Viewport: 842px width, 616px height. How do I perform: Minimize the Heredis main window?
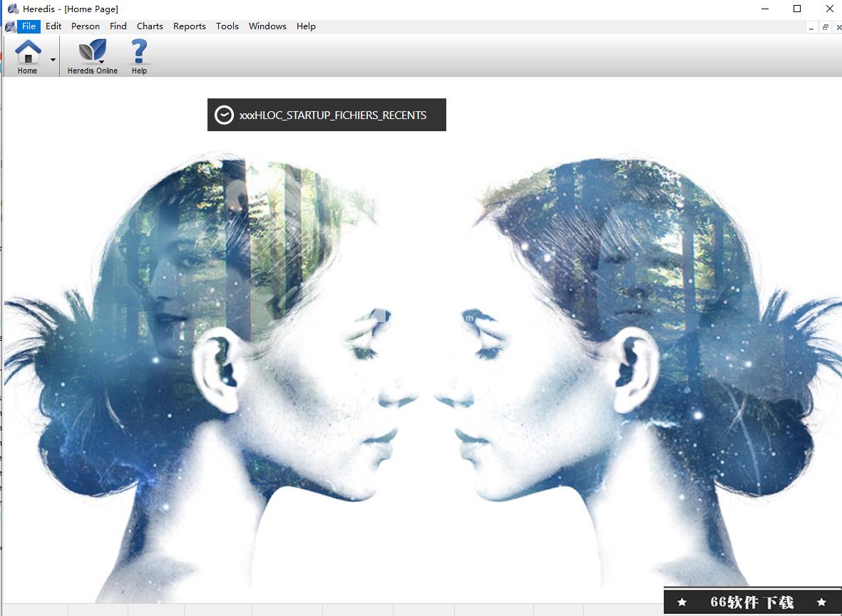[x=765, y=9]
